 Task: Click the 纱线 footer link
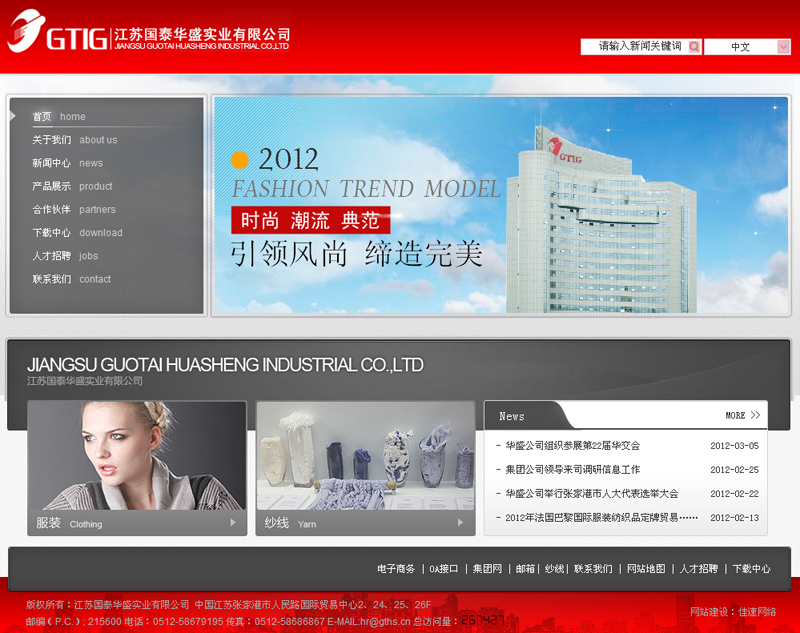point(554,569)
